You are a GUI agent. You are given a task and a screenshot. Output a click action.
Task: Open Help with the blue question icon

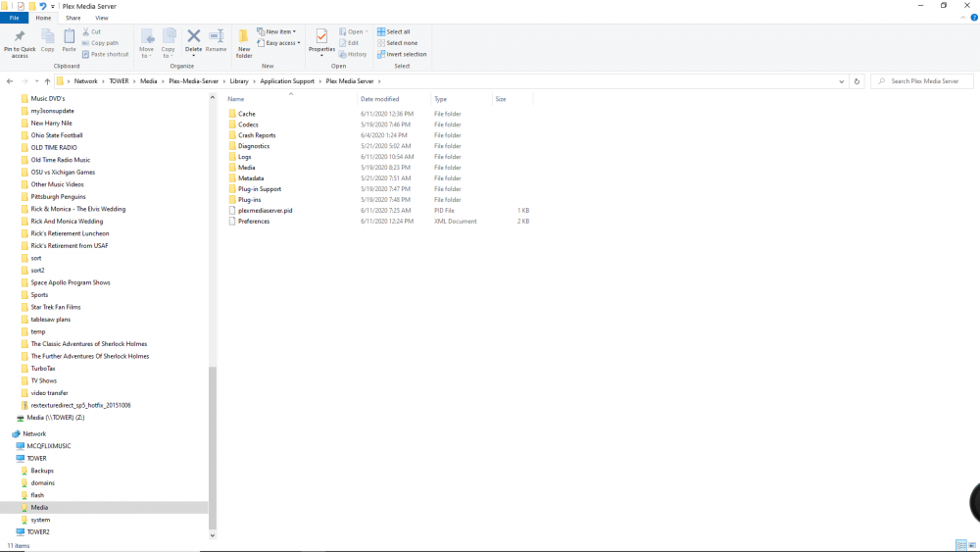tap(974, 18)
